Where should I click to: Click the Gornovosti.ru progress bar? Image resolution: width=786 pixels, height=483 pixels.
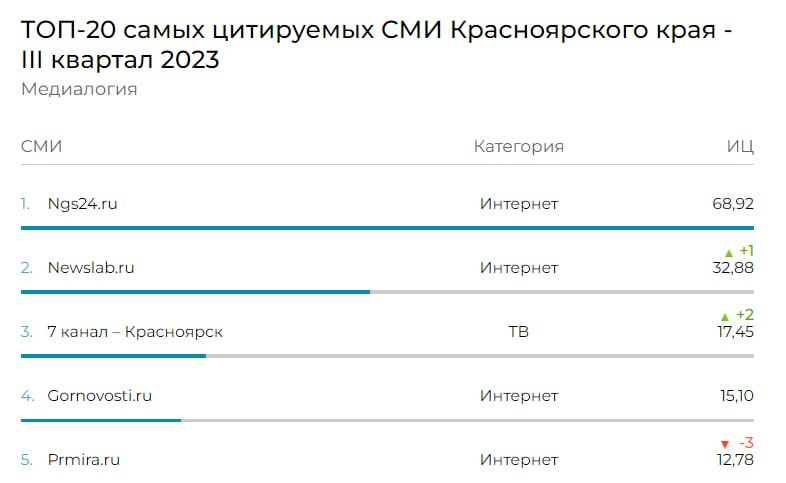point(387,420)
